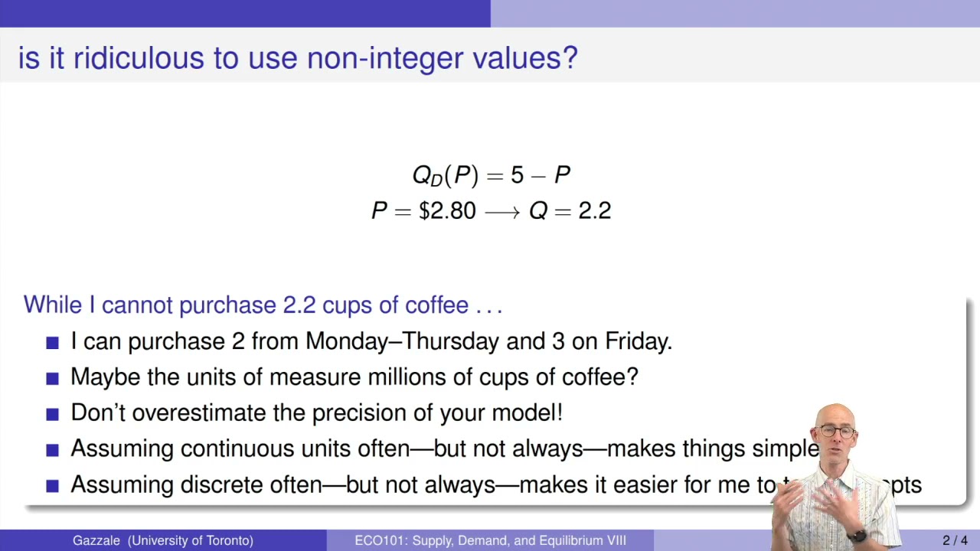Click the dark blue header bar section
Screen dimensions: 980x551
pyautogui.click(x=245, y=13)
